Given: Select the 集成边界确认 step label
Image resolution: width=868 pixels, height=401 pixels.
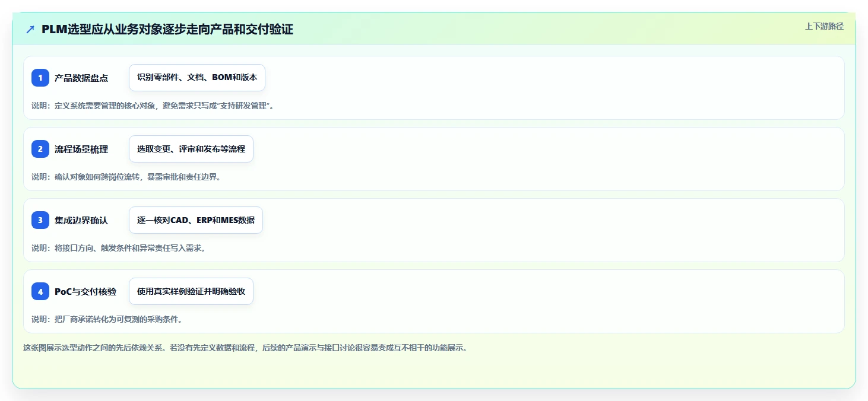Looking at the screenshot, I should tap(81, 221).
